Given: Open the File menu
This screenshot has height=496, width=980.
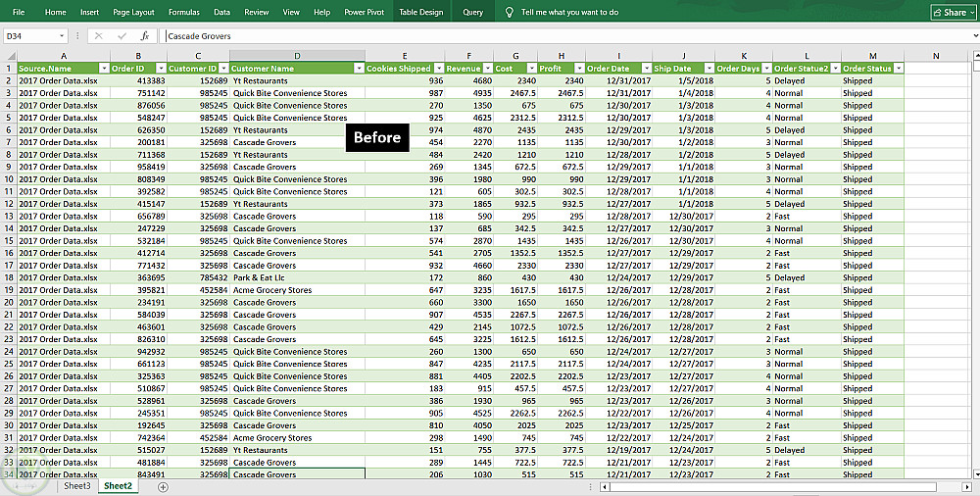Looking at the screenshot, I should point(19,13).
